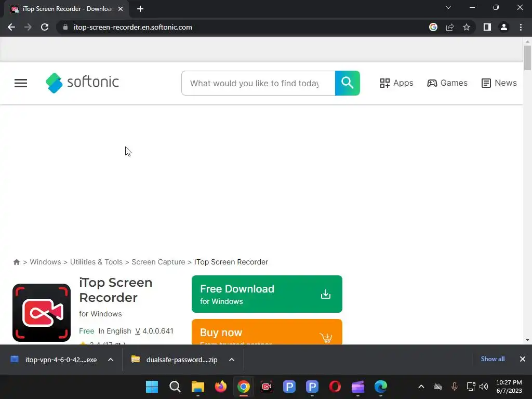Switch to Chrome in taskbar
Viewport: 532px width, 399px height.
[x=244, y=387]
